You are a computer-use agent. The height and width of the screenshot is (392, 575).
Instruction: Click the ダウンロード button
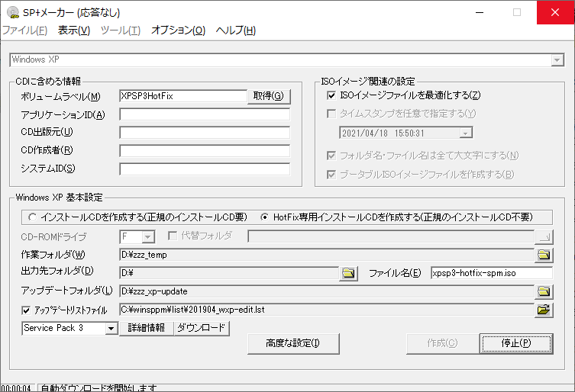pyautogui.click(x=201, y=328)
